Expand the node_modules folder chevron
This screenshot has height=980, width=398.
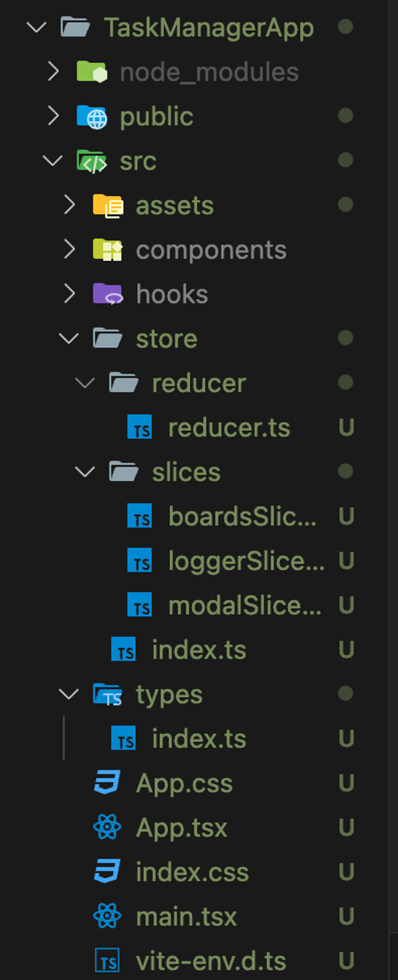tap(53, 72)
